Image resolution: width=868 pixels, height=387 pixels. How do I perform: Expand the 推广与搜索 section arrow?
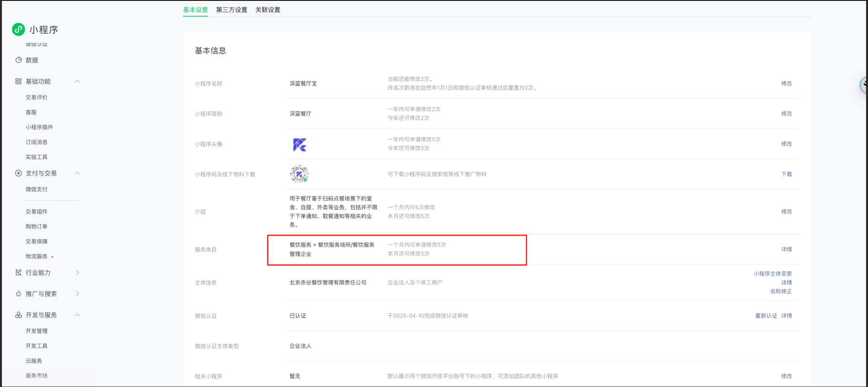[78, 294]
